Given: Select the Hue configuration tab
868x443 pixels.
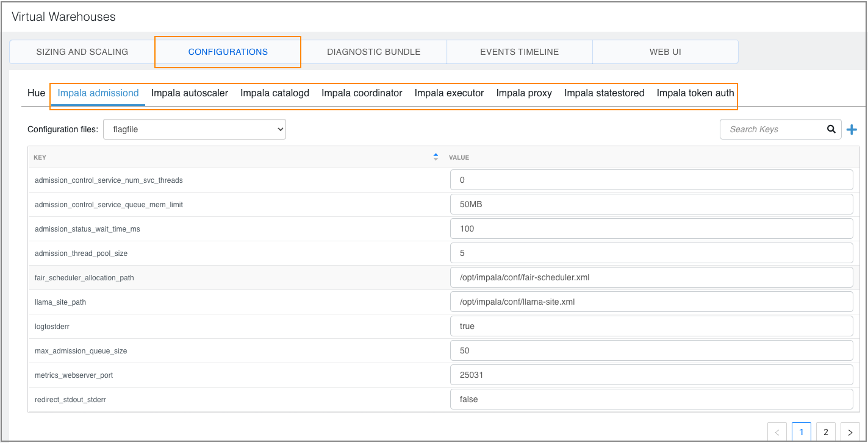Looking at the screenshot, I should (x=36, y=93).
